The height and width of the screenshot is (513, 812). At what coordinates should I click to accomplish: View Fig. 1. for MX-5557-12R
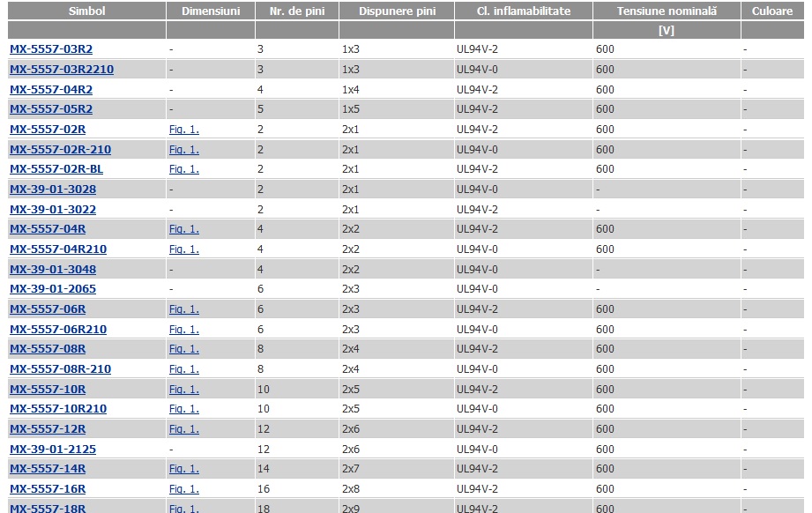coord(184,429)
